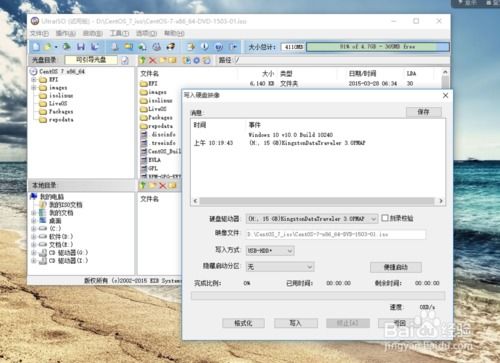
Task: Expand the 我的文档 node in local tree
Action: point(34,213)
